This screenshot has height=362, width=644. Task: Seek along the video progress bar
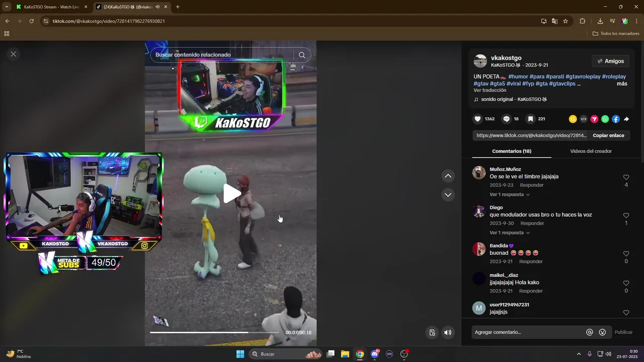click(x=214, y=332)
